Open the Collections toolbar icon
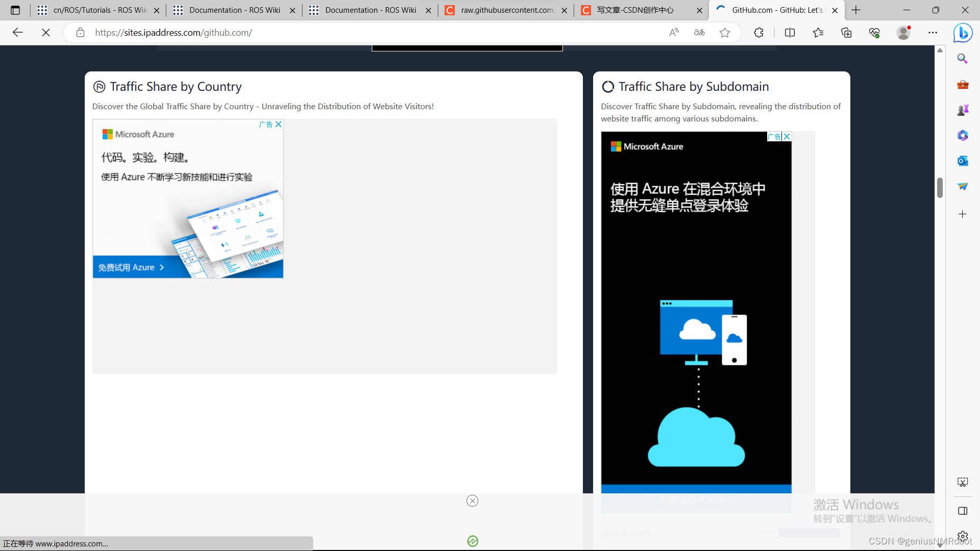980x551 pixels. click(x=846, y=33)
